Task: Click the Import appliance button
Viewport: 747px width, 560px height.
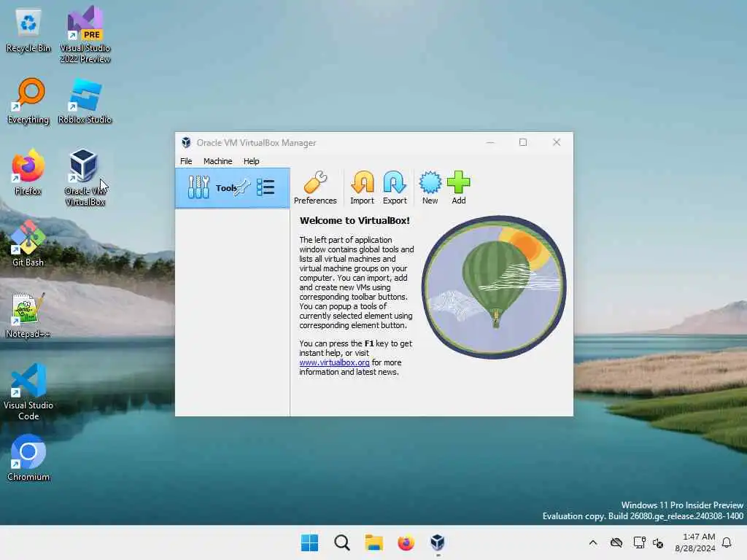Action: click(x=362, y=187)
